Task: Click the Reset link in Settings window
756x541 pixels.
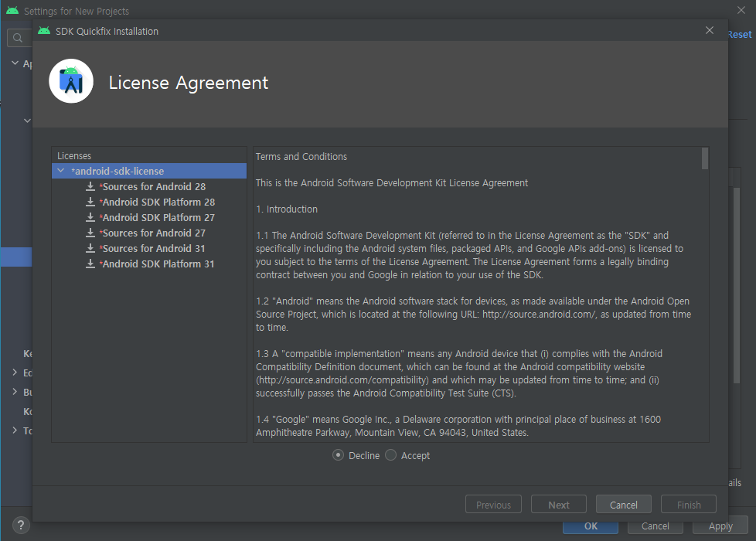Action: coord(740,34)
